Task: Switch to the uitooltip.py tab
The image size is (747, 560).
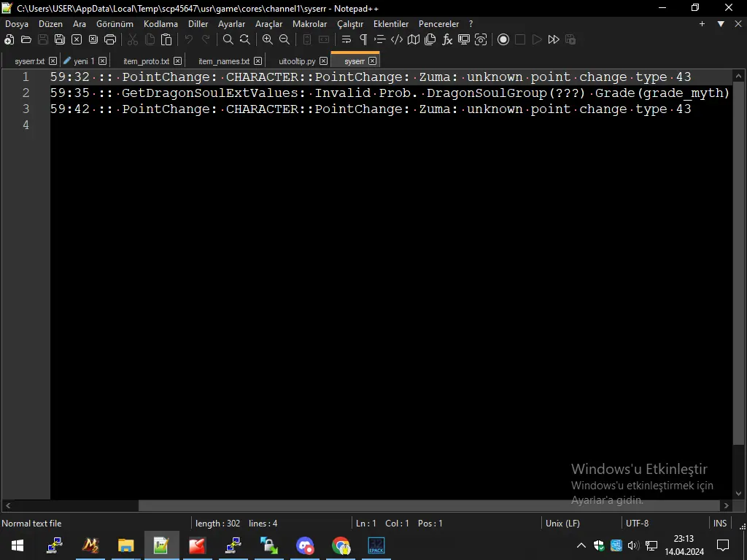Action: click(297, 61)
